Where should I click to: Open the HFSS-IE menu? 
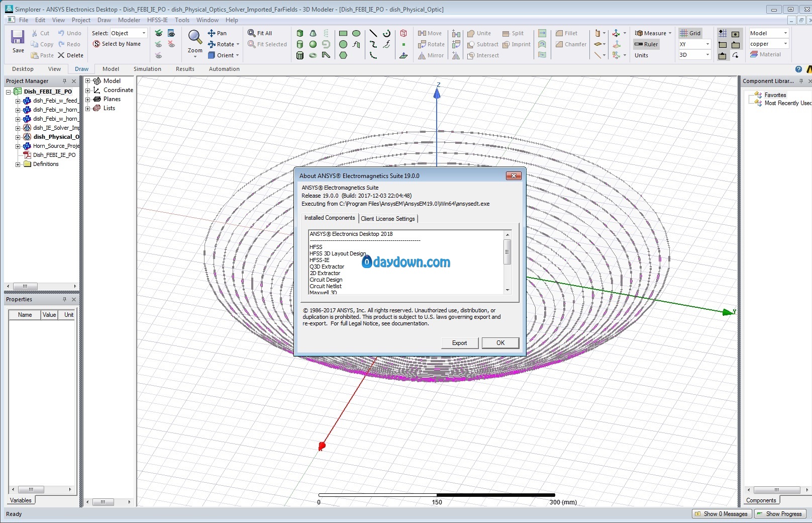(157, 20)
